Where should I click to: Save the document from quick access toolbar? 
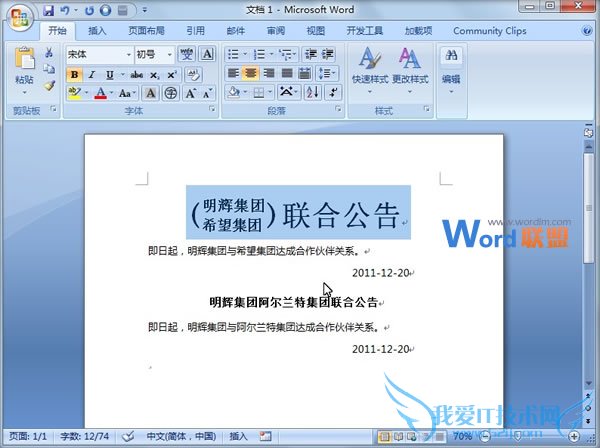48,10
